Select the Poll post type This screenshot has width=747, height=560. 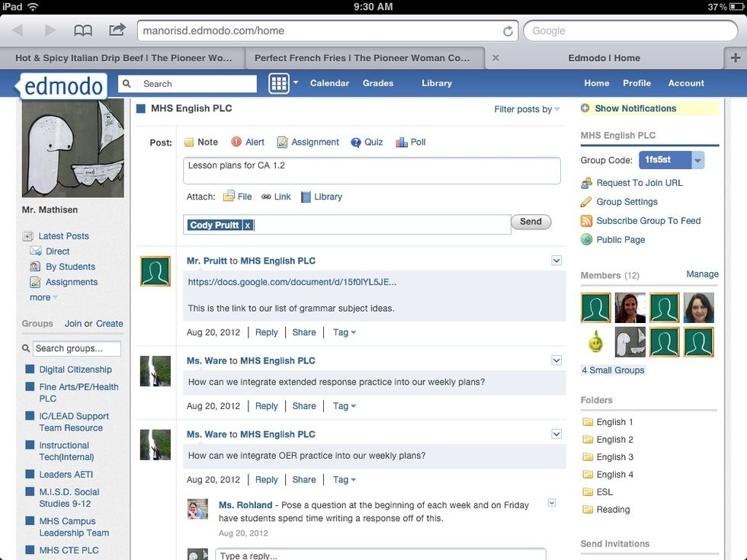[x=411, y=142]
